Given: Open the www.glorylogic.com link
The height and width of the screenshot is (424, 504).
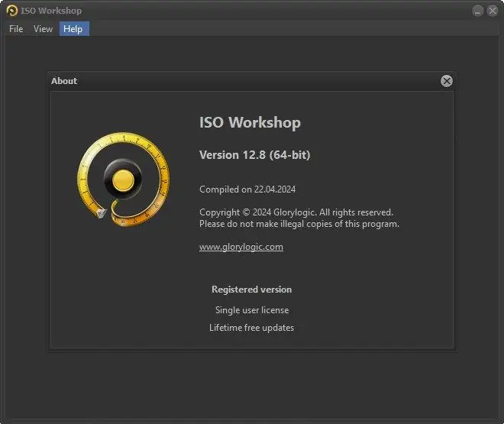Looking at the screenshot, I should point(241,247).
